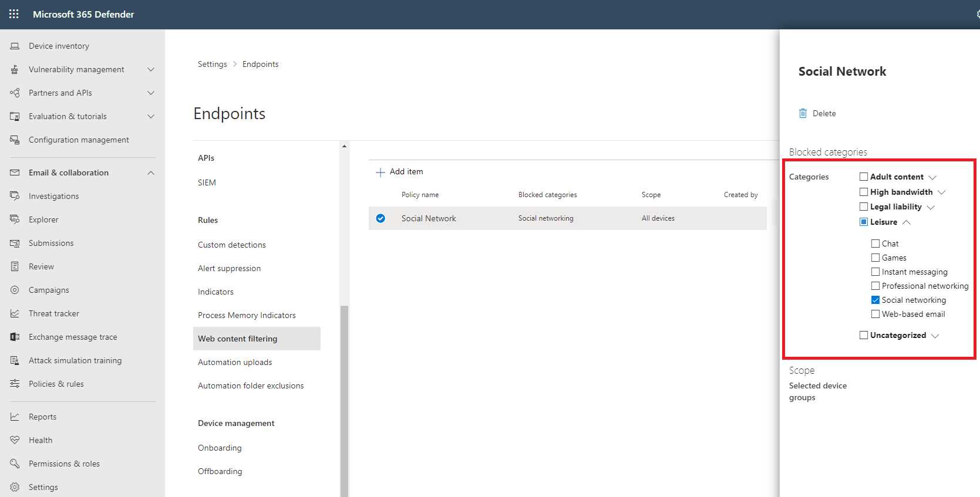Click the Settings breadcrumb link
Viewport: 980px width, 497px height.
213,64
